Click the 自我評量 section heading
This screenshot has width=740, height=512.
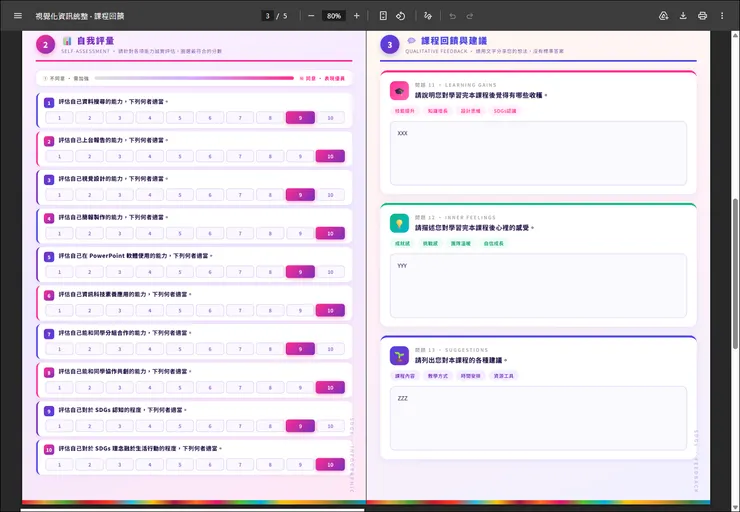(95, 41)
